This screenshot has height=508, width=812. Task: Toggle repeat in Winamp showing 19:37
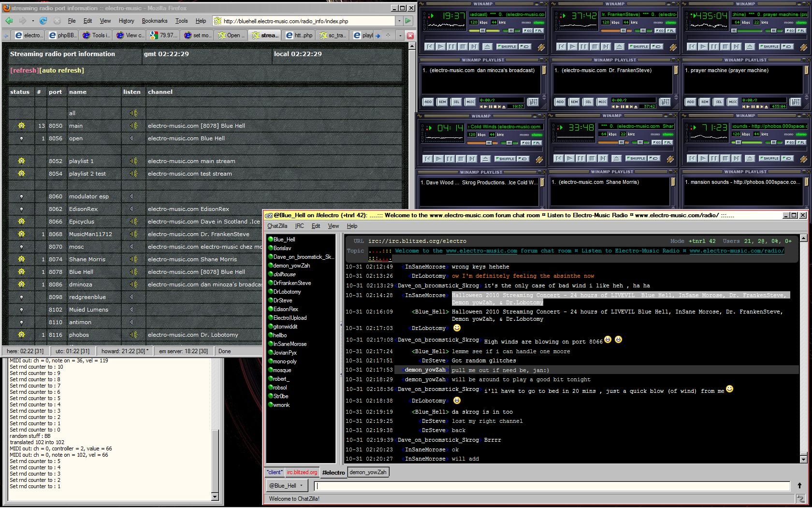click(525, 47)
